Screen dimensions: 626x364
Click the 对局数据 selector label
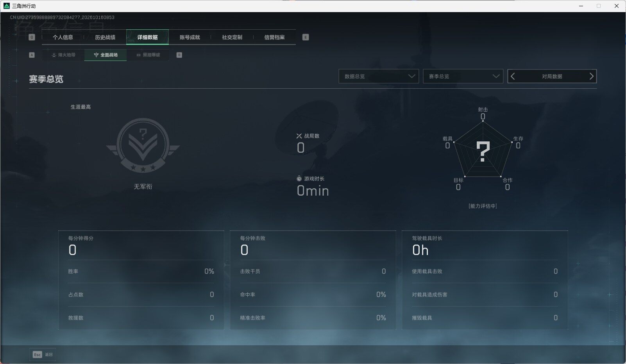[x=552, y=77]
